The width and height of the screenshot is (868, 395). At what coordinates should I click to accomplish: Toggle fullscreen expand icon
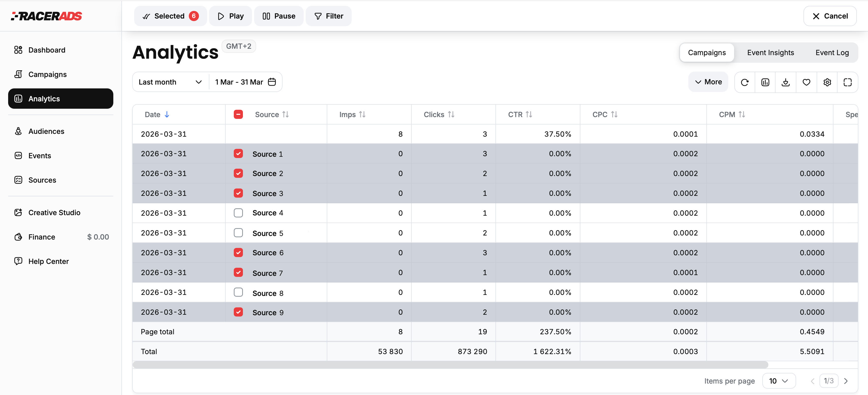(x=847, y=82)
